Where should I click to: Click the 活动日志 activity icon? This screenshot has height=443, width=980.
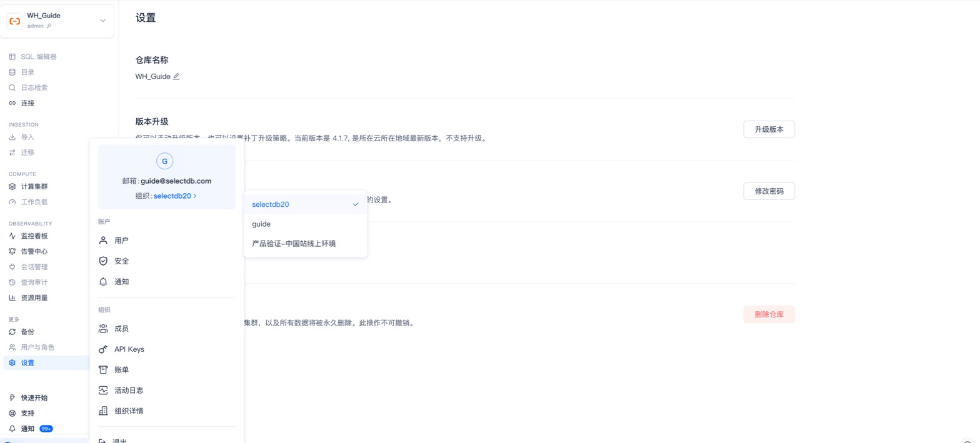pos(103,391)
